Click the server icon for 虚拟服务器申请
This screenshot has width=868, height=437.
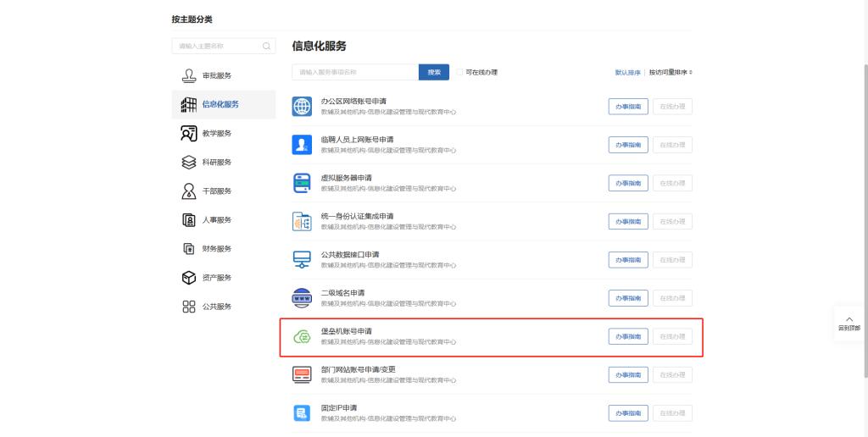point(302,183)
